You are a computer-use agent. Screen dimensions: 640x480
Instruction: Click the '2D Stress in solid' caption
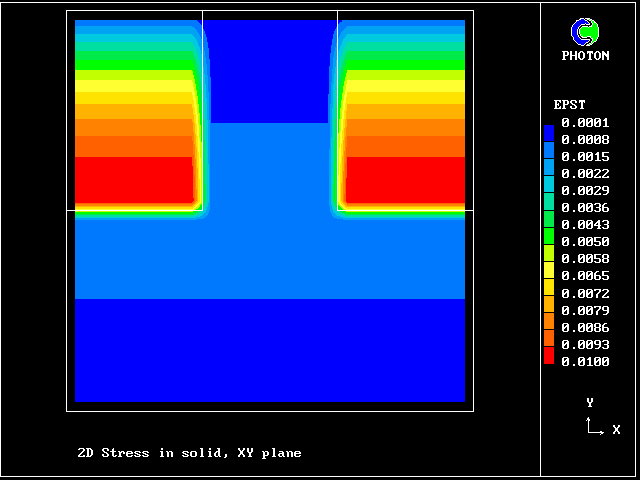coord(189,453)
